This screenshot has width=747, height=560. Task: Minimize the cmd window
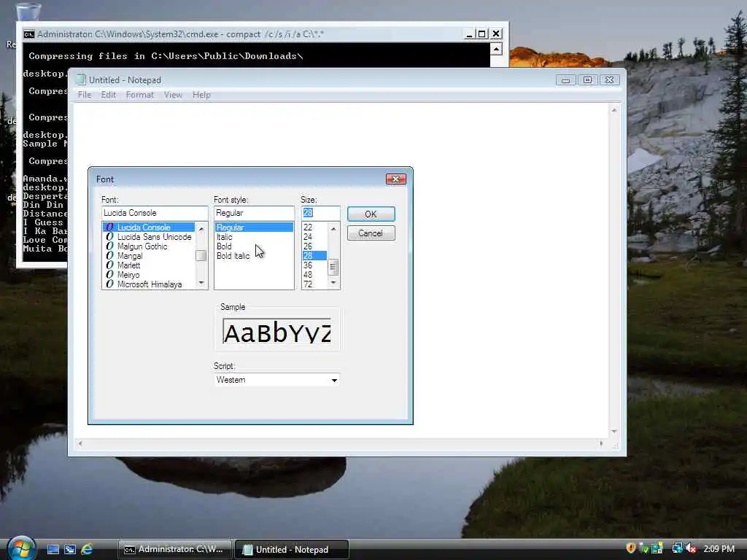[x=469, y=34]
